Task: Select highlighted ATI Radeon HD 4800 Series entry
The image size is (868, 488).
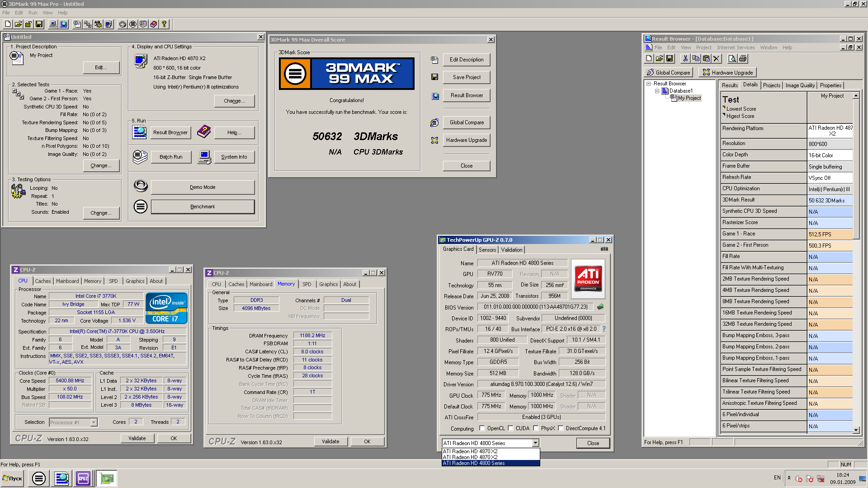Action: tap(491, 463)
